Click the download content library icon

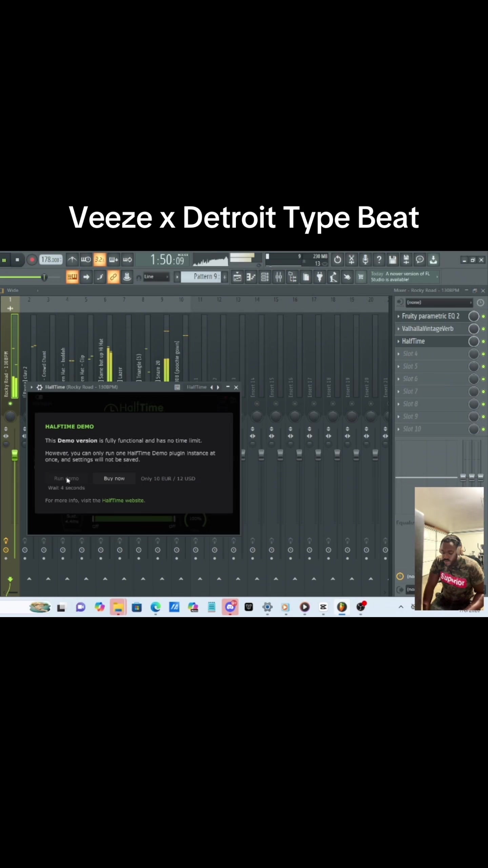click(433, 260)
